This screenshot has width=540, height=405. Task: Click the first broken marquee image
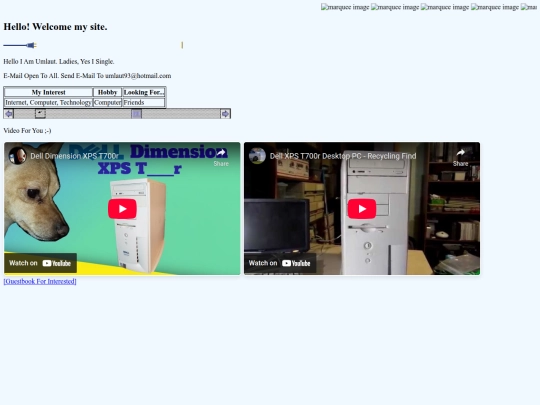(x=345, y=7)
